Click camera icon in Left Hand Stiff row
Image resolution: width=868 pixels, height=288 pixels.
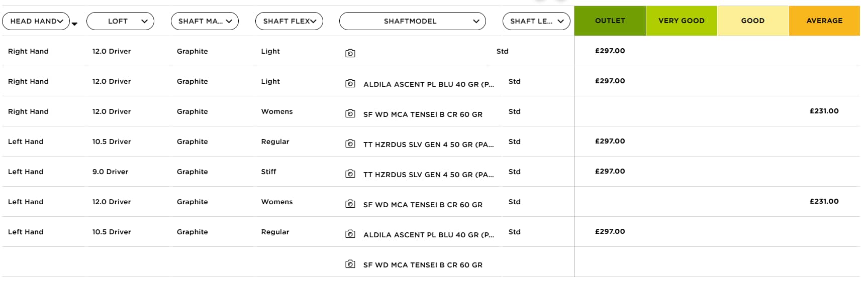coord(350,174)
